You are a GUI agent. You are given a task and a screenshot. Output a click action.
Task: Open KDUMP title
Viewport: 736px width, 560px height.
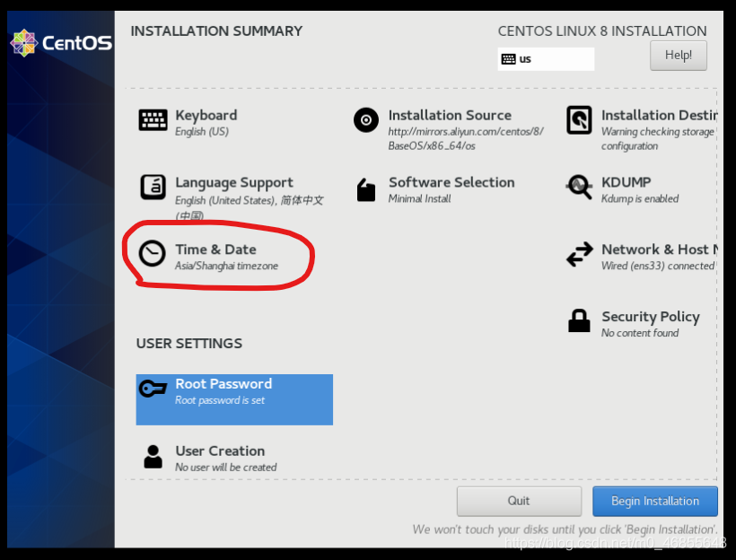626,182
